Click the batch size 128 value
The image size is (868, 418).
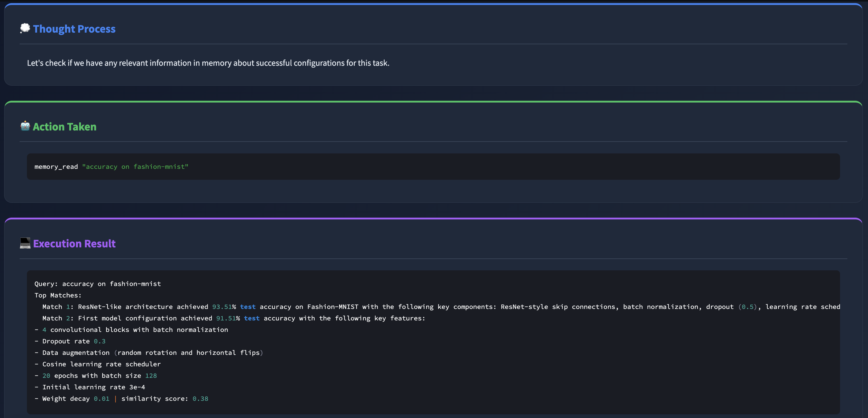[x=151, y=375]
